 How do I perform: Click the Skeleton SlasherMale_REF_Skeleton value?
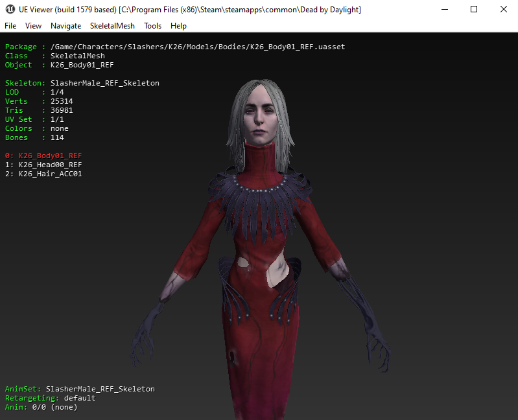105,83
